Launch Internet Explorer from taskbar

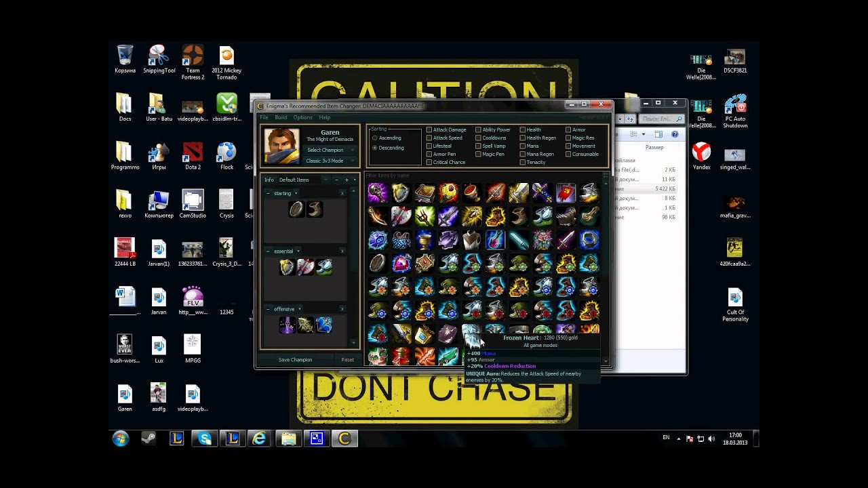(x=259, y=439)
